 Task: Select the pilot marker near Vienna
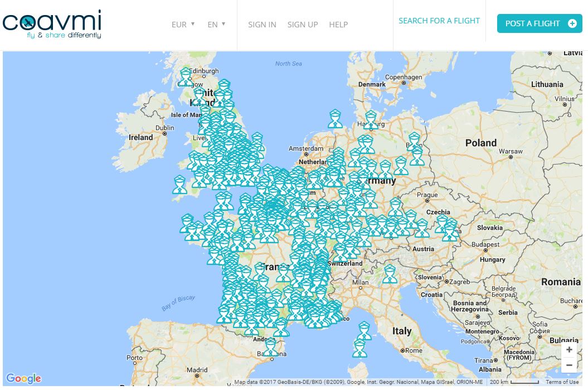(x=450, y=232)
